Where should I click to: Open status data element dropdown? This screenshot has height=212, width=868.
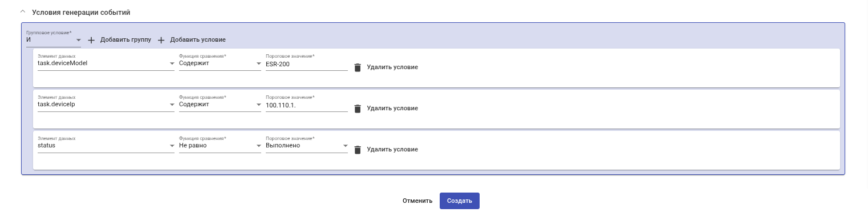(106, 146)
